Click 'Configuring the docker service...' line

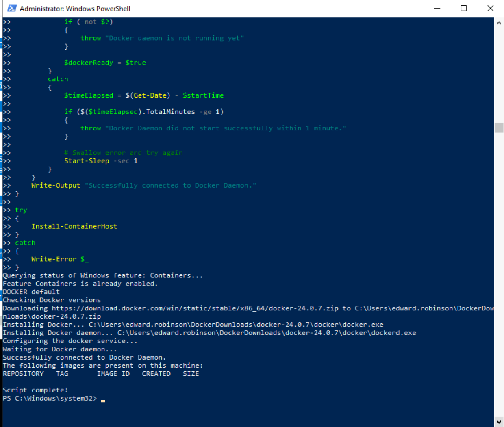(70, 341)
